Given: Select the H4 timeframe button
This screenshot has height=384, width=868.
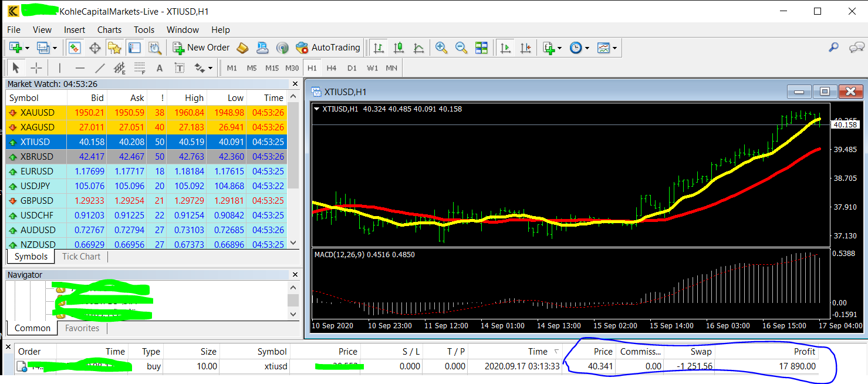Looking at the screenshot, I should pyautogui.click(x=332, y=68).
